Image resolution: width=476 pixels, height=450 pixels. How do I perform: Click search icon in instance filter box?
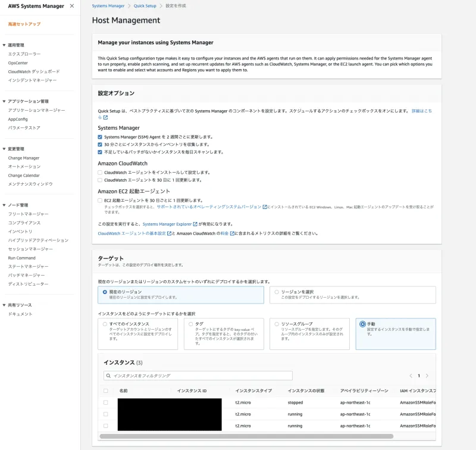[x=108, y=376]
